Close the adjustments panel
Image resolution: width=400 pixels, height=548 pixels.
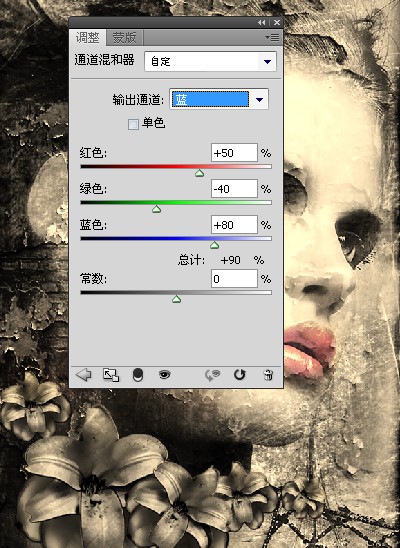(x=277, y=23)
